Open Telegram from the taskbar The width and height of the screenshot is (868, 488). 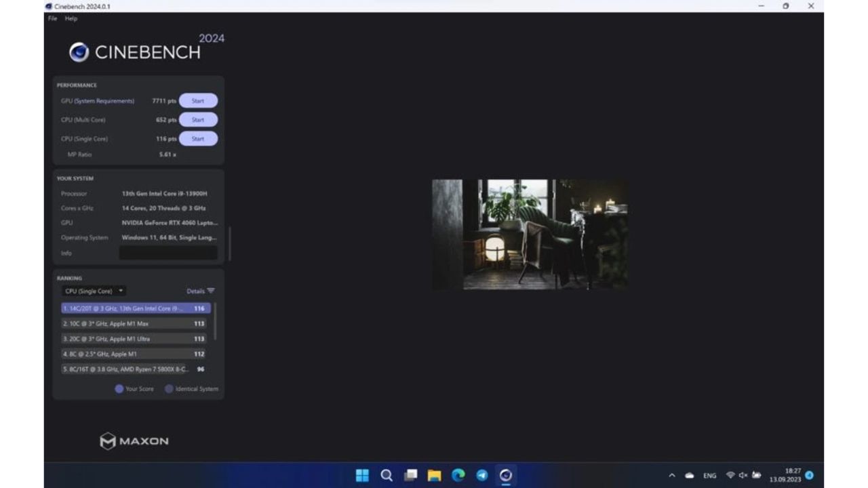click(x=481, y=475)
